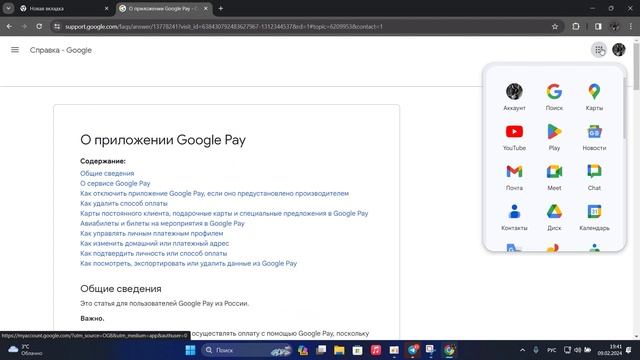The width and height of the screenshot is (640, 360).
Task: Open Контакты (Contacts) app
Action: [514, 217]
